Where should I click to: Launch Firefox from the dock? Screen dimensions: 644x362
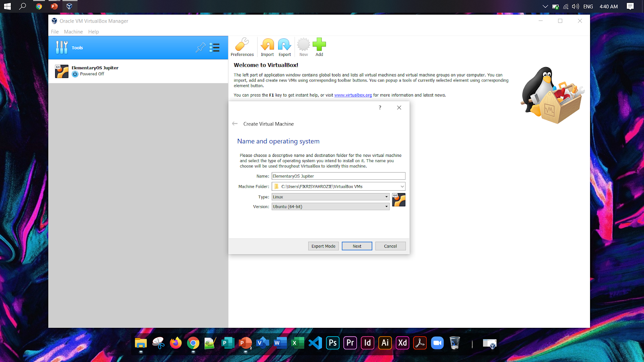tap(175, 343)
